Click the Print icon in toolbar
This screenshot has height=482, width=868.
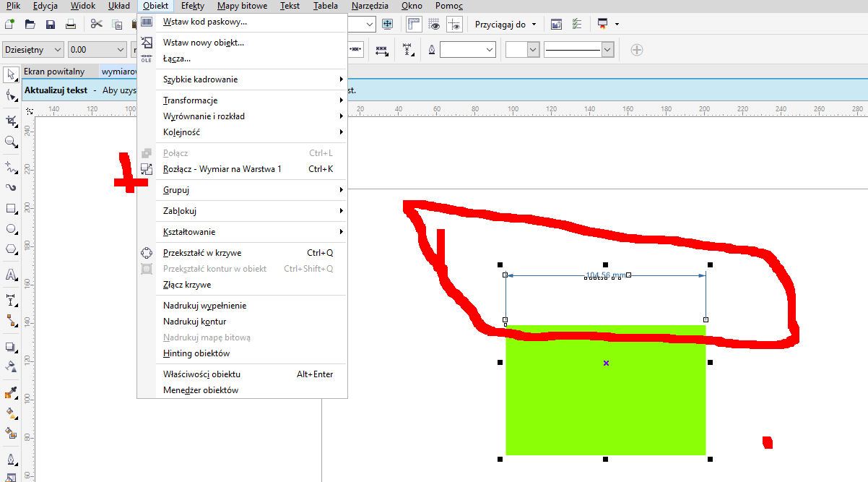click(x=71, y=24)
